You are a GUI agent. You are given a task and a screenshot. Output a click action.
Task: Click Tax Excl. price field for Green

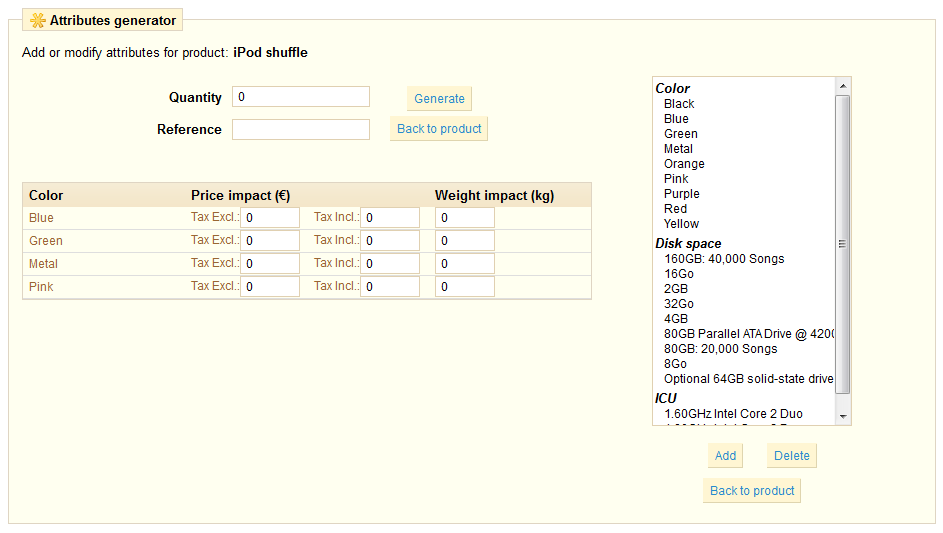pyautogui.click(x=270, y=241)
